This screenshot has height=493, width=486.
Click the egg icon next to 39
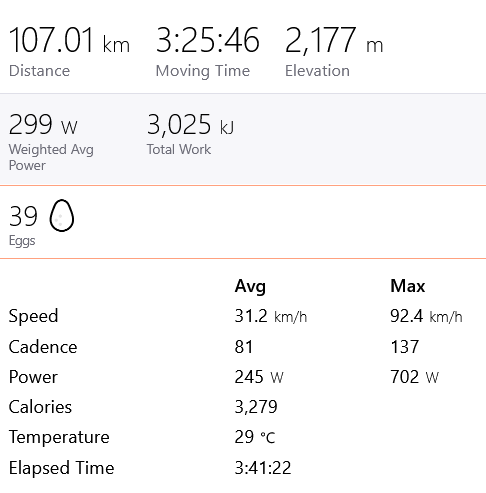click(62, 215)
